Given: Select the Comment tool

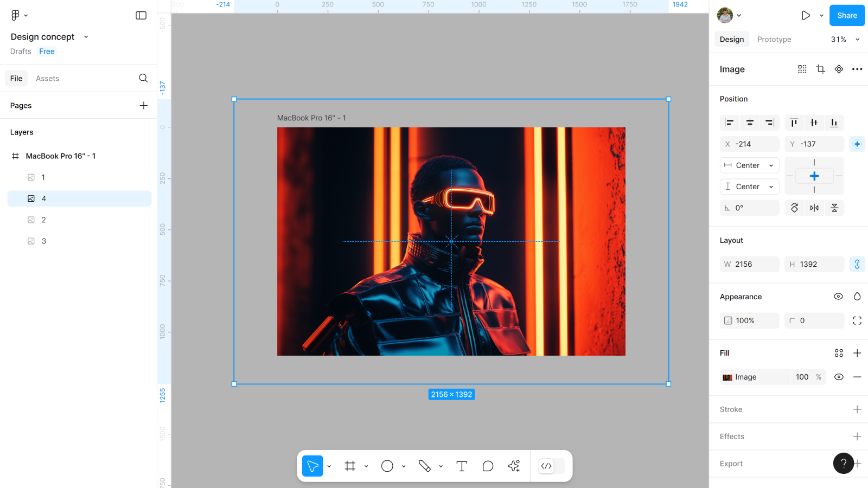Looking at the screenshot, I should pos(488,466).
